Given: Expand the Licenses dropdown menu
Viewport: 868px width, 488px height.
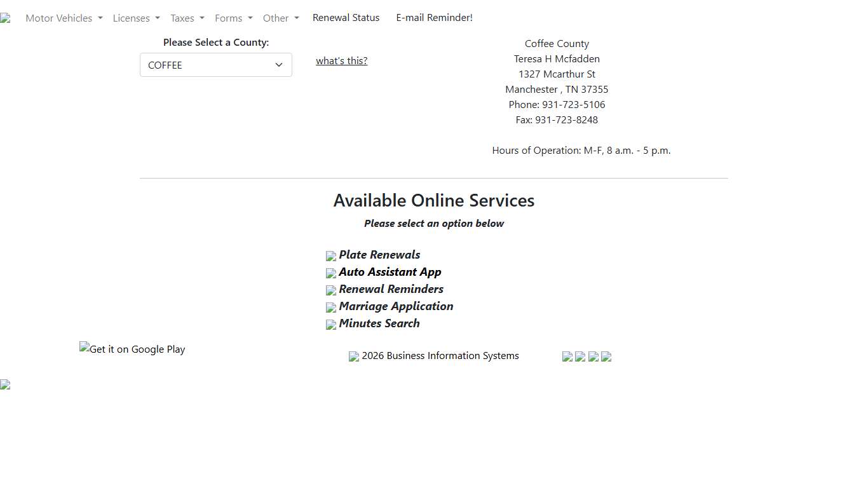Looking at the screenshot, I should [x=136, y=18].
